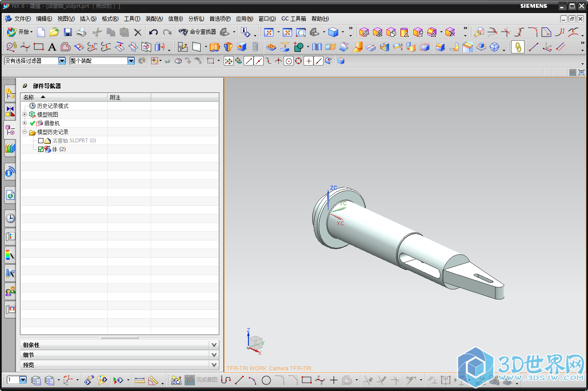Open the HD3D Tools info sidebar tab
588x391 pixels.
click(x=10, y=172)
